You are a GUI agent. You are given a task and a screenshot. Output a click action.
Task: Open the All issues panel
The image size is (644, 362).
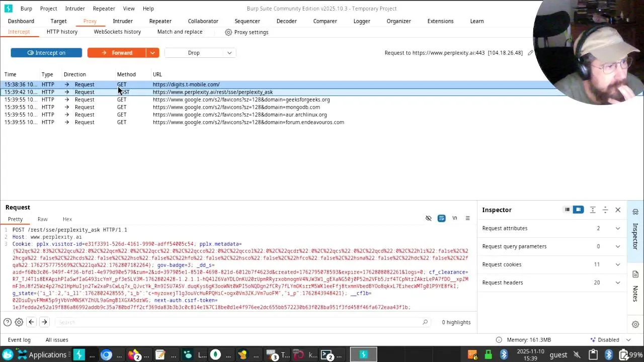(x=57, y=340)
